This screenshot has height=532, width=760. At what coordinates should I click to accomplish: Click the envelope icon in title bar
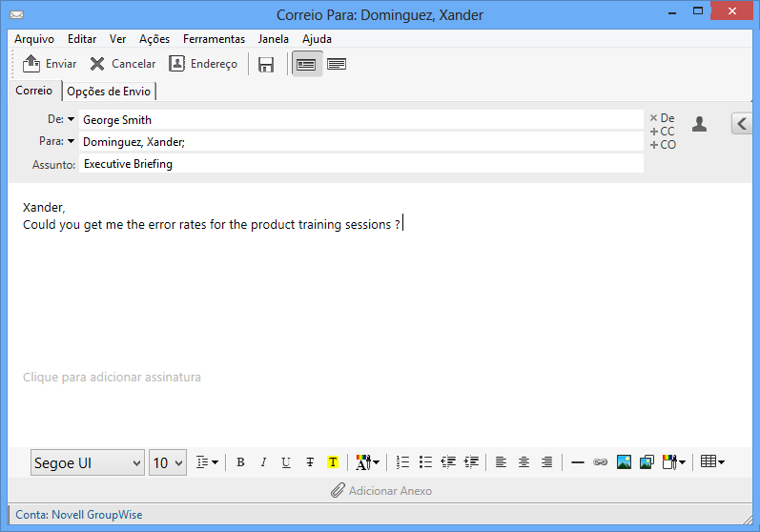coord(17,15)
